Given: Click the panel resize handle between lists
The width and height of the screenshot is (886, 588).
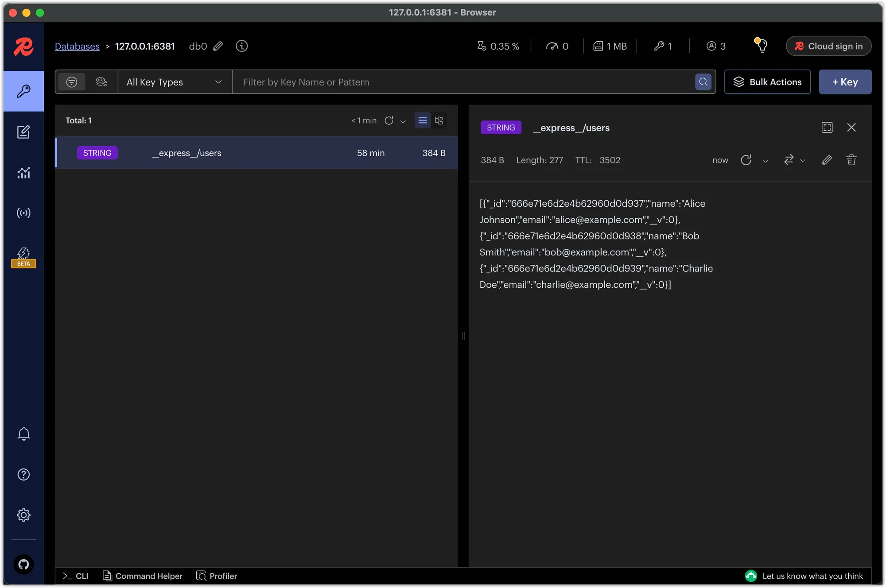Looking at the screenshot, I should (463, 336).
